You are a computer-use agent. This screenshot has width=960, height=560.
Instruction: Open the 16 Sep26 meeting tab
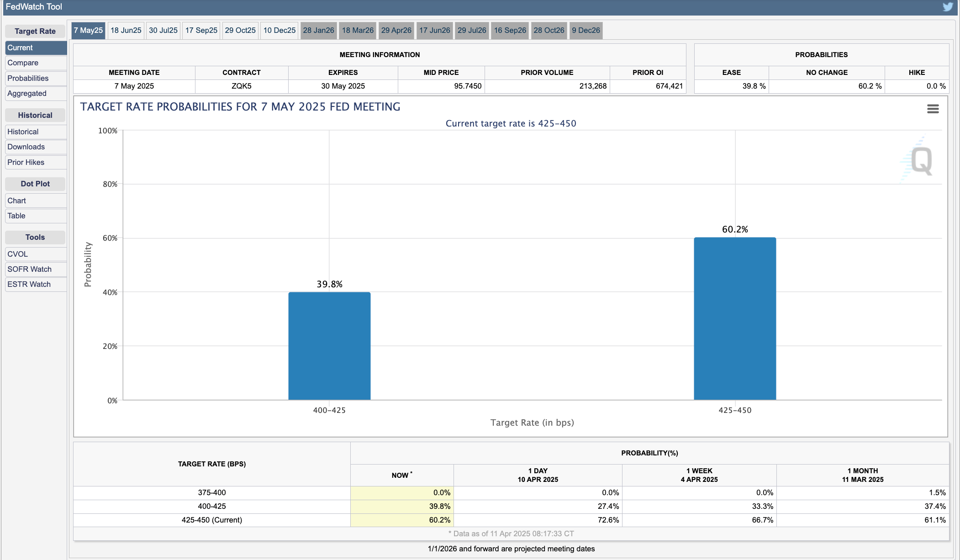click(x=510, y=31)
